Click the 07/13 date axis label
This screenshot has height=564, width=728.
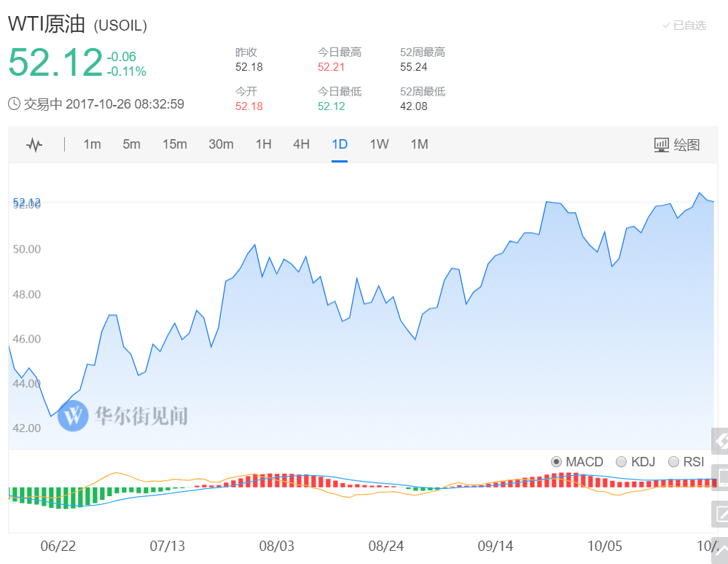(167, 546)
